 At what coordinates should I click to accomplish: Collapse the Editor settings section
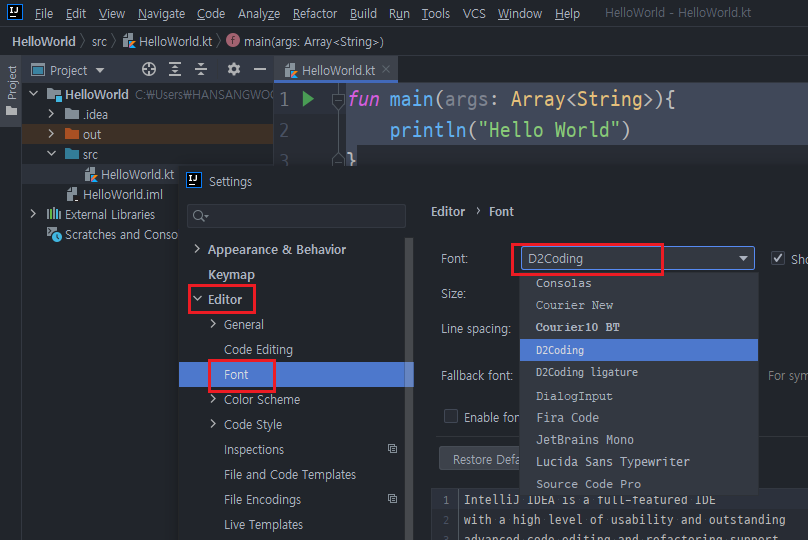click(197, 298)
